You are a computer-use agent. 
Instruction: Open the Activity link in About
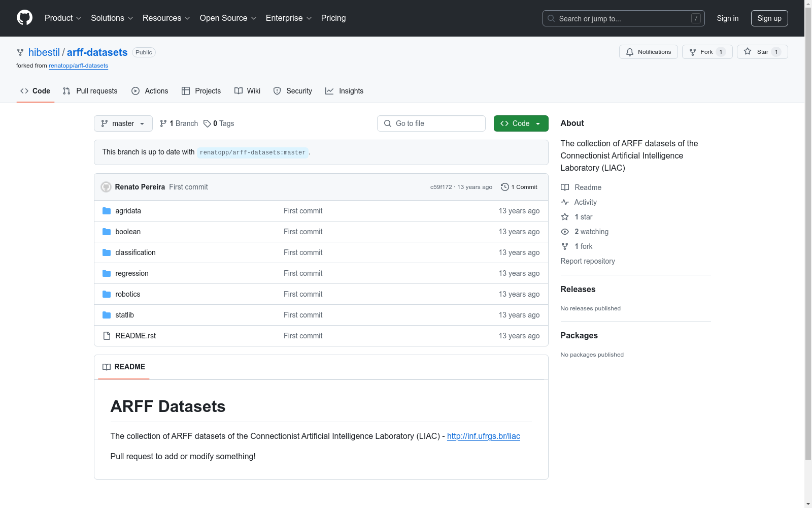click(x=585, y=202)
